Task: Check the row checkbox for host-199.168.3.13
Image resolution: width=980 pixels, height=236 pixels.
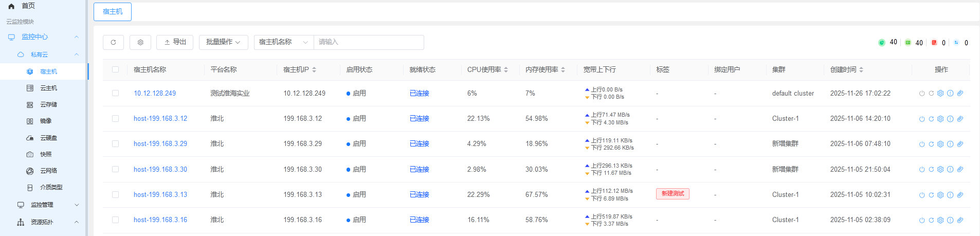Action: pos(115,194)
